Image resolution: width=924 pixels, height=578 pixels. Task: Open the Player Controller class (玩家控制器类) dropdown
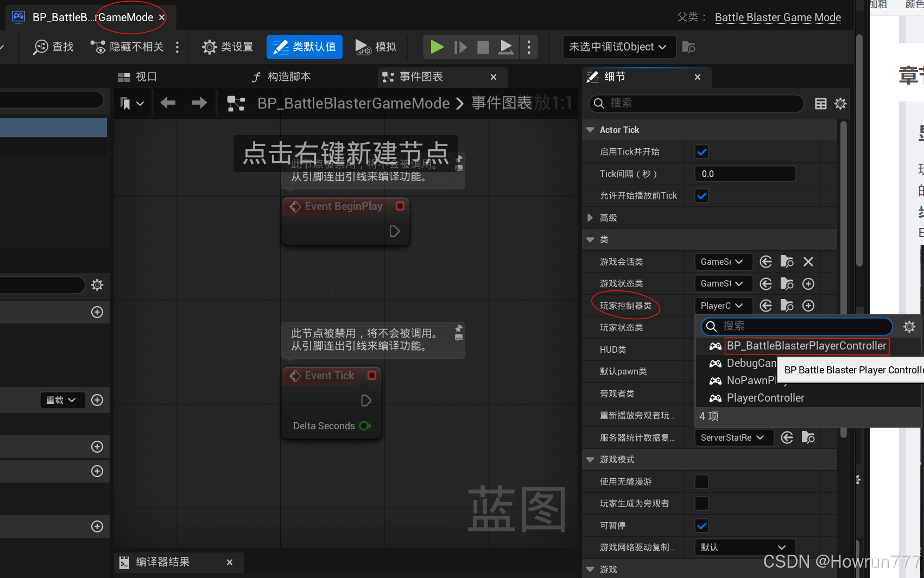[x=723, y=306]
